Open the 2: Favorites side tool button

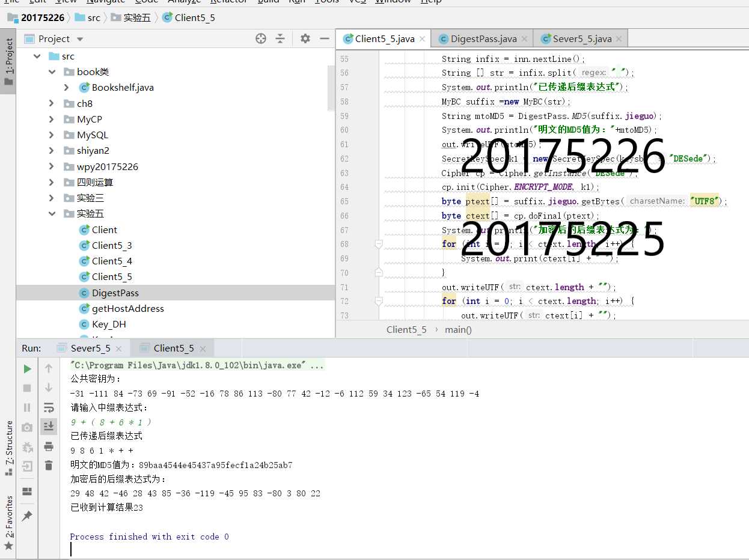click(x=8, y=522)
